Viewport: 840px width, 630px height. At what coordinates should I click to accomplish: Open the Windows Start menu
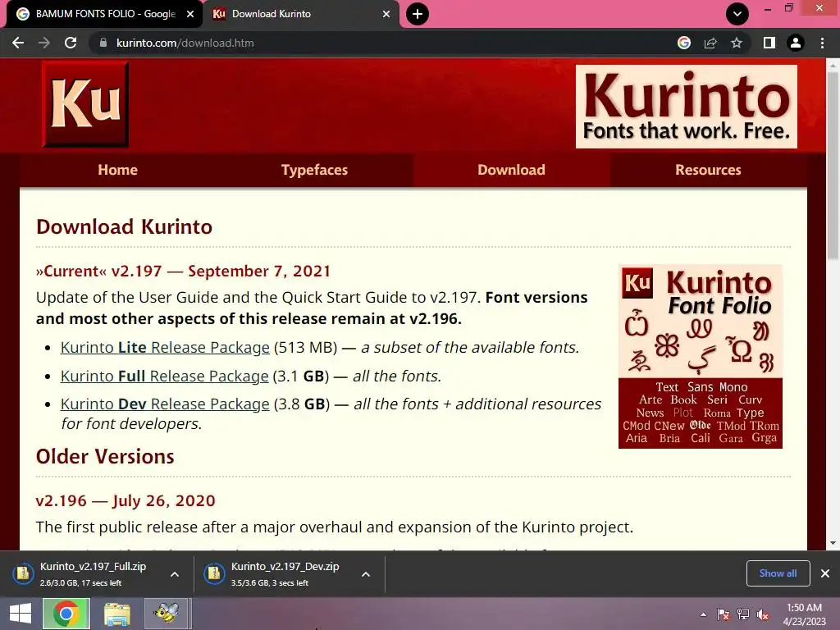tap(21, 614)
